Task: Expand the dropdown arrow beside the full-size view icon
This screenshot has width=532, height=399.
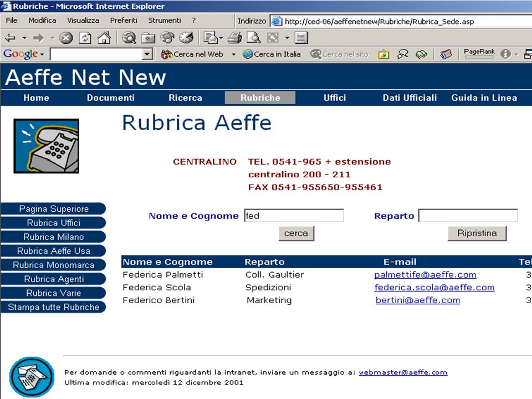Action: pyautogui.click(x=287, y=38)
